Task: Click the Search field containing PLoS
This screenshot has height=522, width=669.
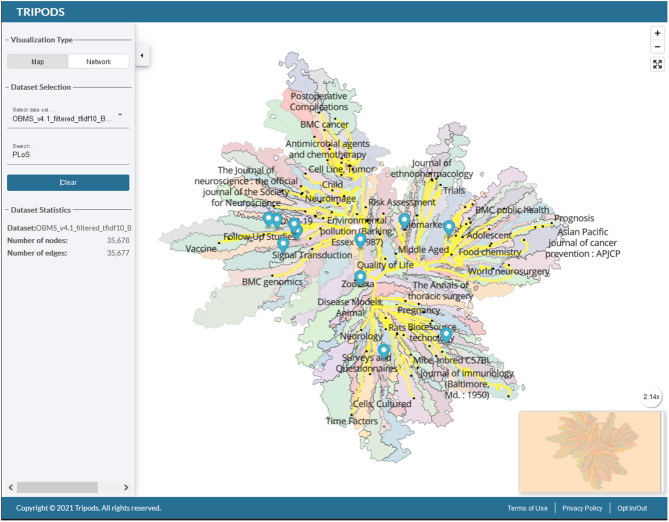Action: click(x=67, y=155)
